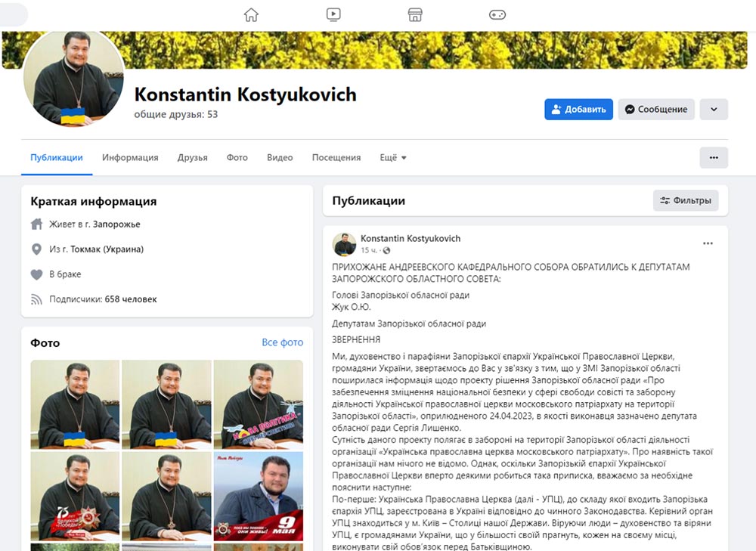Click the post author name Konstantin Kostyukovich
The height and width of the screenshot is (551, 756).
(x=411, y=238)
